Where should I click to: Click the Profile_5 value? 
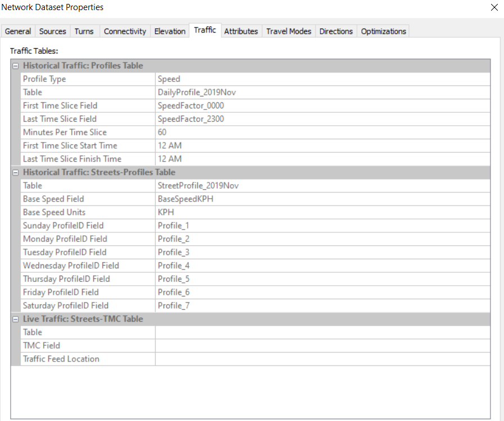coord(323,279)
